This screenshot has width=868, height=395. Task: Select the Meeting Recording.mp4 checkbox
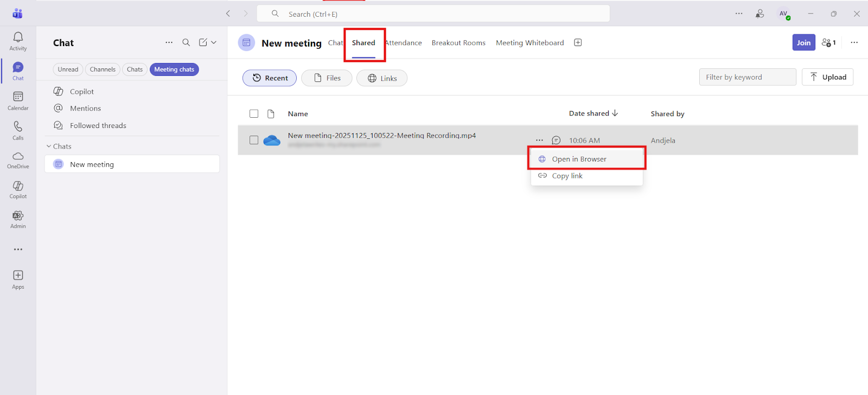(x=254, y=140)
